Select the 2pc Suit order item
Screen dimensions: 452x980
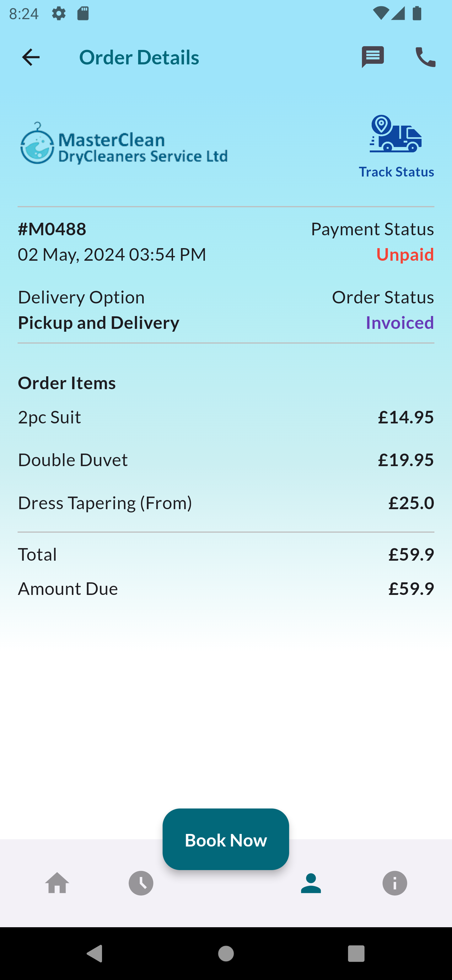[x=49, y=417]
